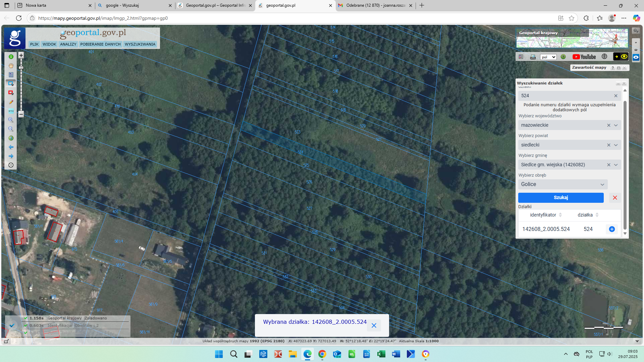Toggle the status log checkmark panel
Image resolution: width=644 pixels, height=362 pixels.
[12, 325]
